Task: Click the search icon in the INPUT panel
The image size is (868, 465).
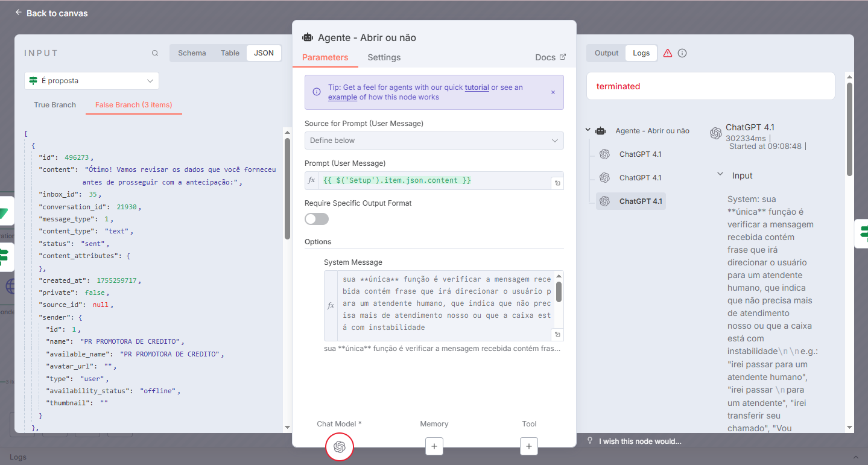Action: click(155, 53)
